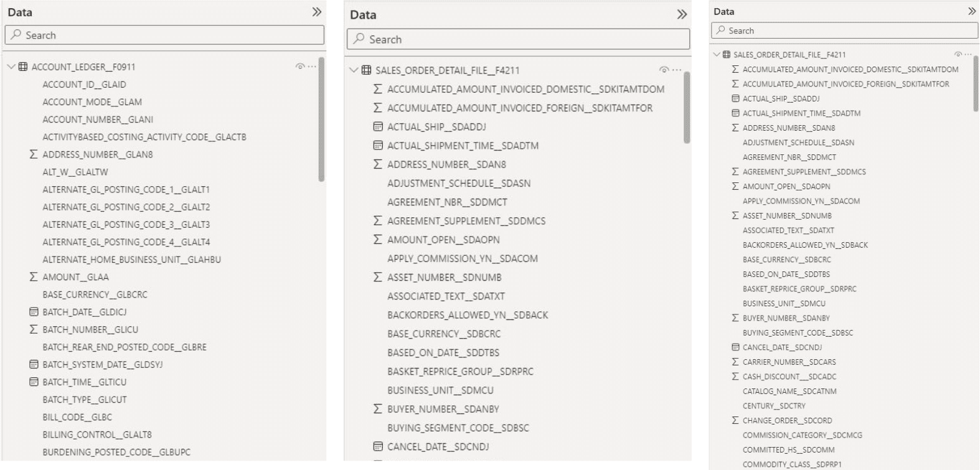Click calendar icon beside BATCH_TIME__GLTICU
Screen dimensions: 980x470
[34, 382]
